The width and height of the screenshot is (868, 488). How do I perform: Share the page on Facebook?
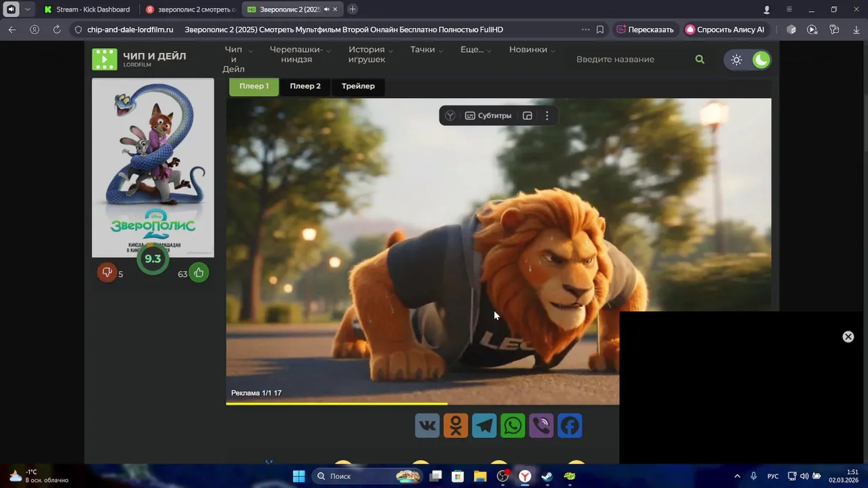(x=570, y=426)
